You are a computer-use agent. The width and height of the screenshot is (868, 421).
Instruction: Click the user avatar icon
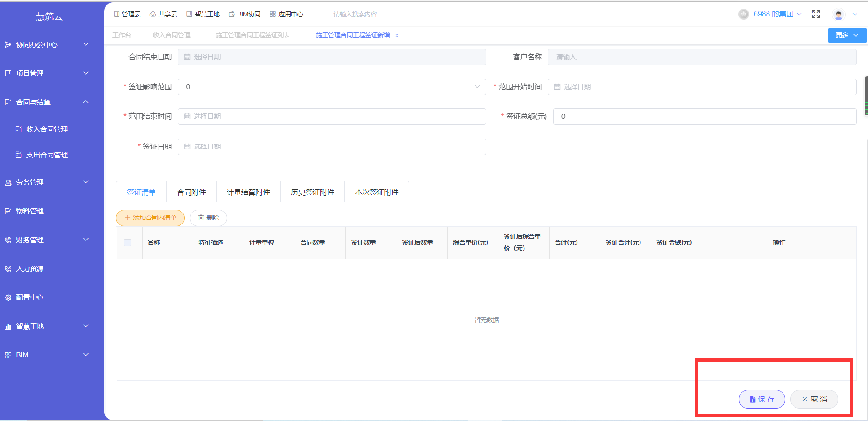pyautogui.click(x=838, y=15)
